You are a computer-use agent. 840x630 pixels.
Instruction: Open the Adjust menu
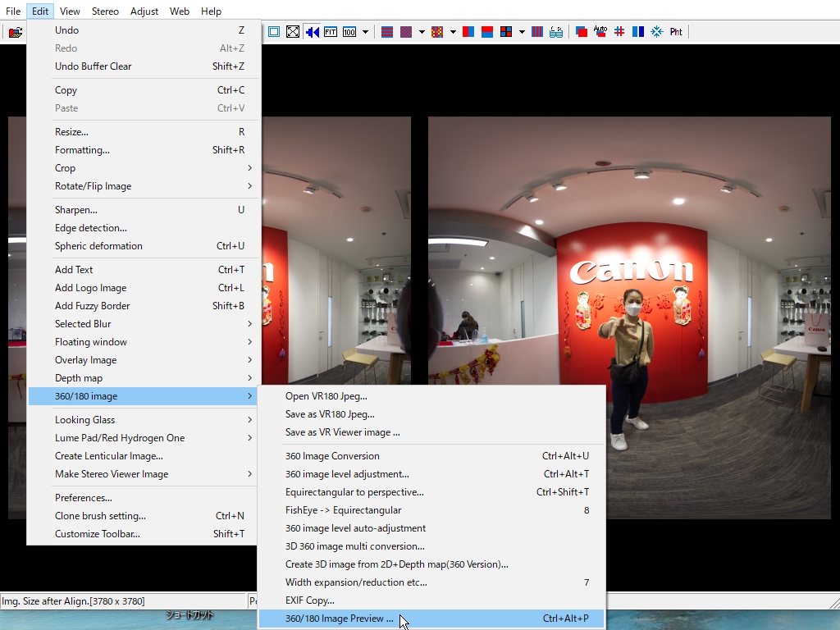144,11
